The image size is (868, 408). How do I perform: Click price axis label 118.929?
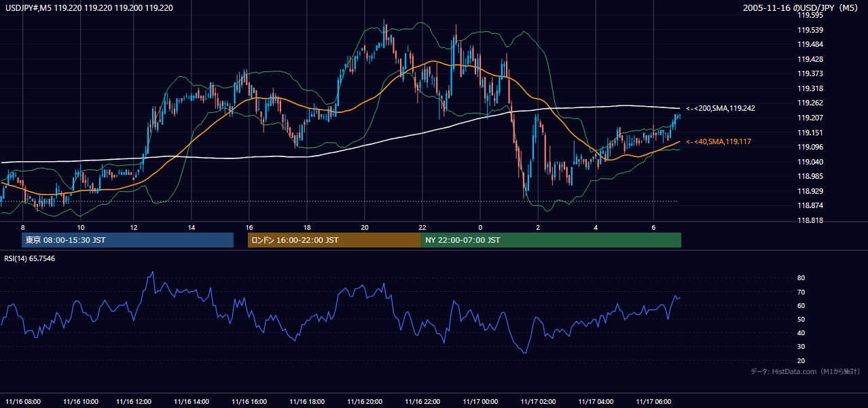tap(810, 191)
